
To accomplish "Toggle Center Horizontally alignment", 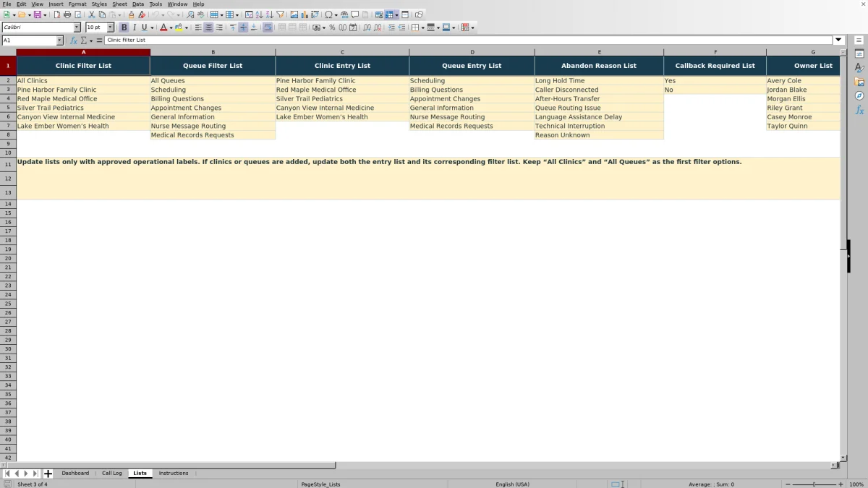I will 208,27.
